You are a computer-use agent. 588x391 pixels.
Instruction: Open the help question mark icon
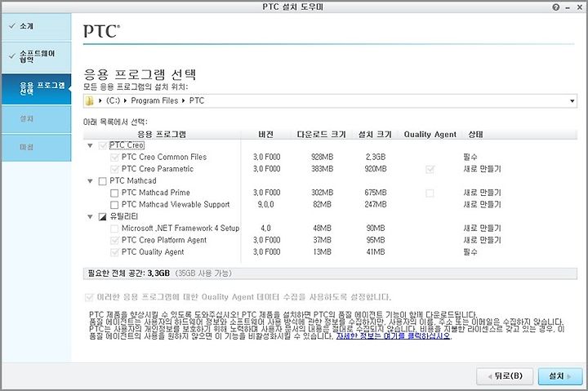556,7
